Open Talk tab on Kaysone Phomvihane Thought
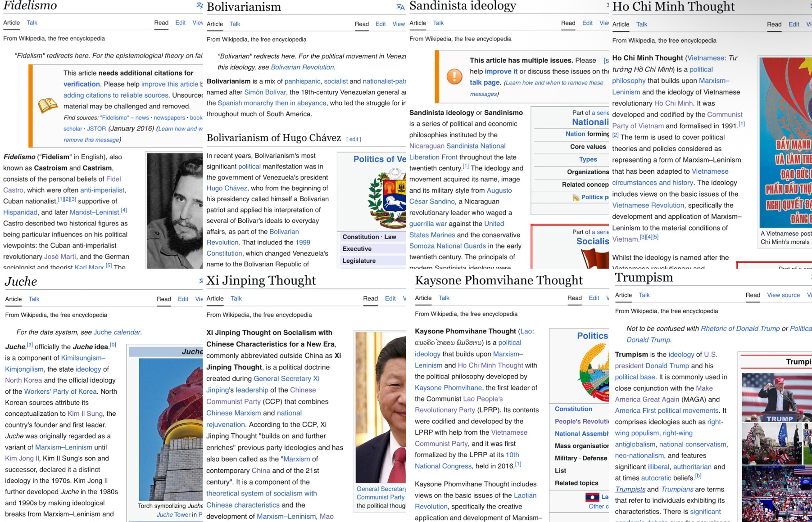812x522 pixels. 444,298
